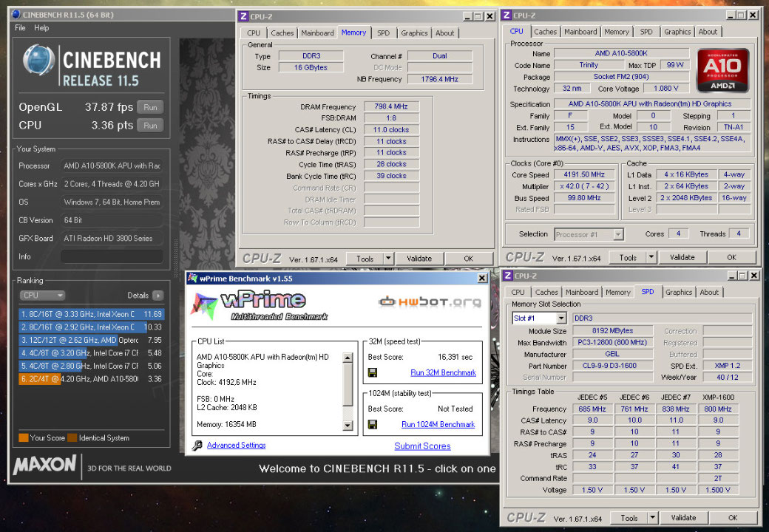Click the NB Frequency value 1796.4 MHz
The image size is (769, 532).
440,79
